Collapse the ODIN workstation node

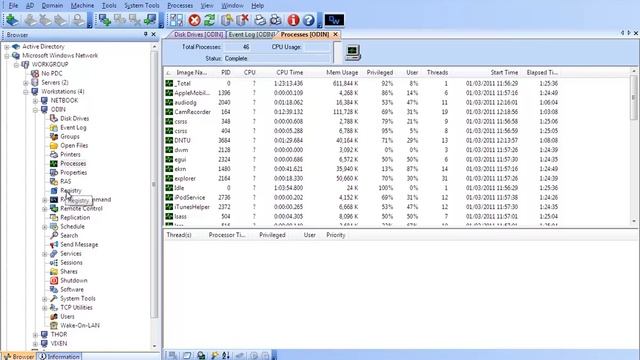[x=36, y=109]
